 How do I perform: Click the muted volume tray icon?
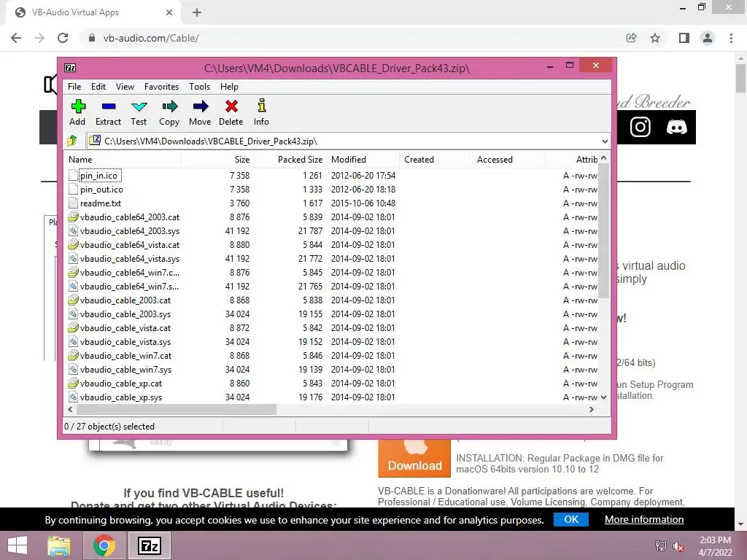point(678,546)
